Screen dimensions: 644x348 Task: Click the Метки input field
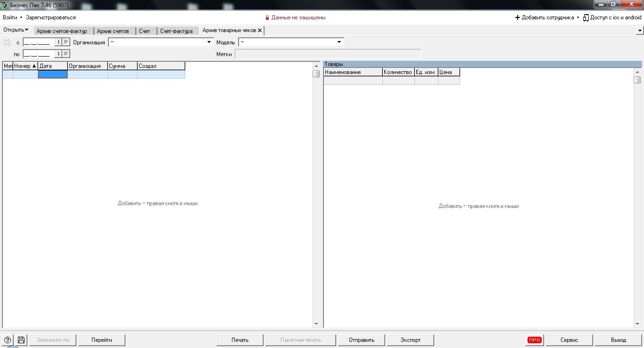point(328,54)
